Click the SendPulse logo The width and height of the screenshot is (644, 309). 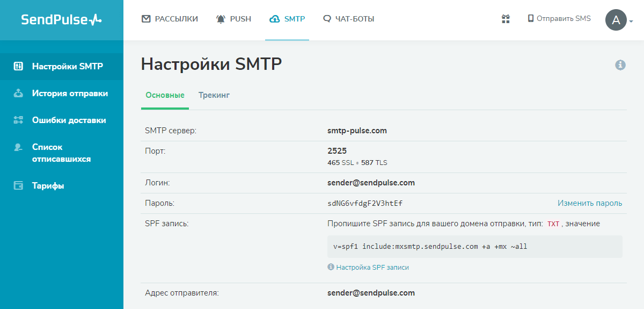tap(61, 20)
